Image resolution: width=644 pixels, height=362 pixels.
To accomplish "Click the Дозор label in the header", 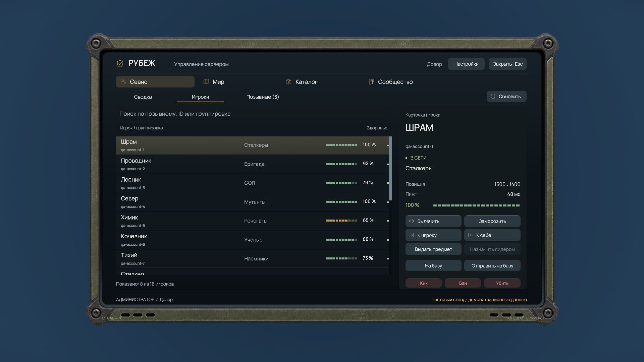I will 434,64.
